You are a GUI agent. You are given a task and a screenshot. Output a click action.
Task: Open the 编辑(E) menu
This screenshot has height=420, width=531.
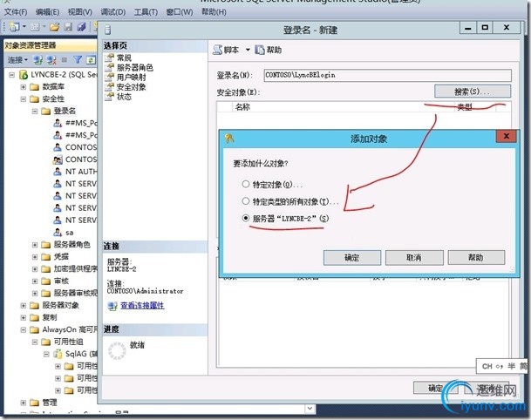pyautogui.click(x=47, y=12)
